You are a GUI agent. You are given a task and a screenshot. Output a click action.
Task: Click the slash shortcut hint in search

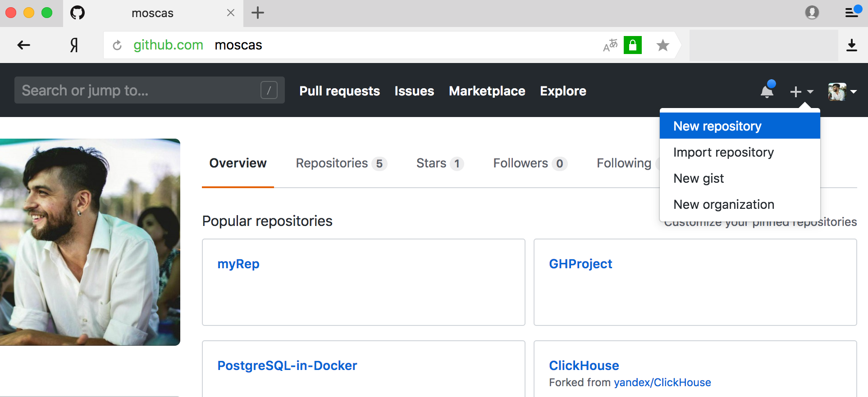point(269,90)
